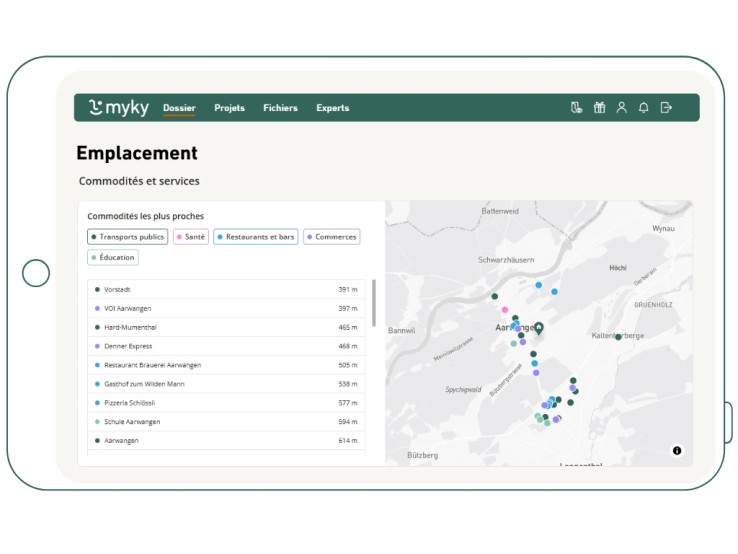
Task: Click the pink Santé marker on map
Action: coord(505,310)
